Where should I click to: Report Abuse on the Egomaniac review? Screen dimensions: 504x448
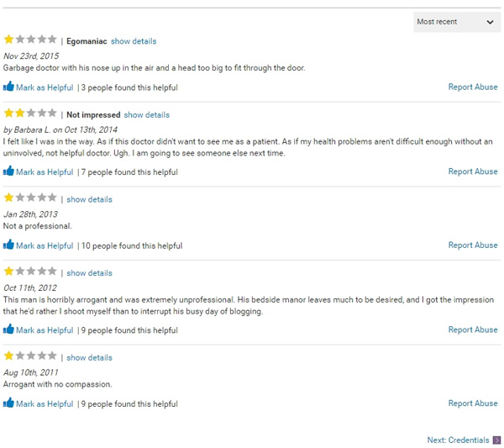pyautogui.click(x=472, y=87)
